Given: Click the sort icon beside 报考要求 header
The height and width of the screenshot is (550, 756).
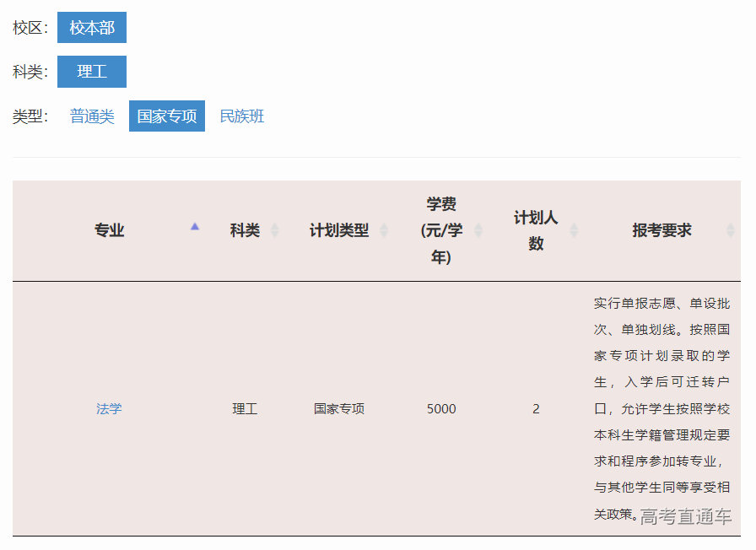Looking at the screenshot, I should point(727,229).
